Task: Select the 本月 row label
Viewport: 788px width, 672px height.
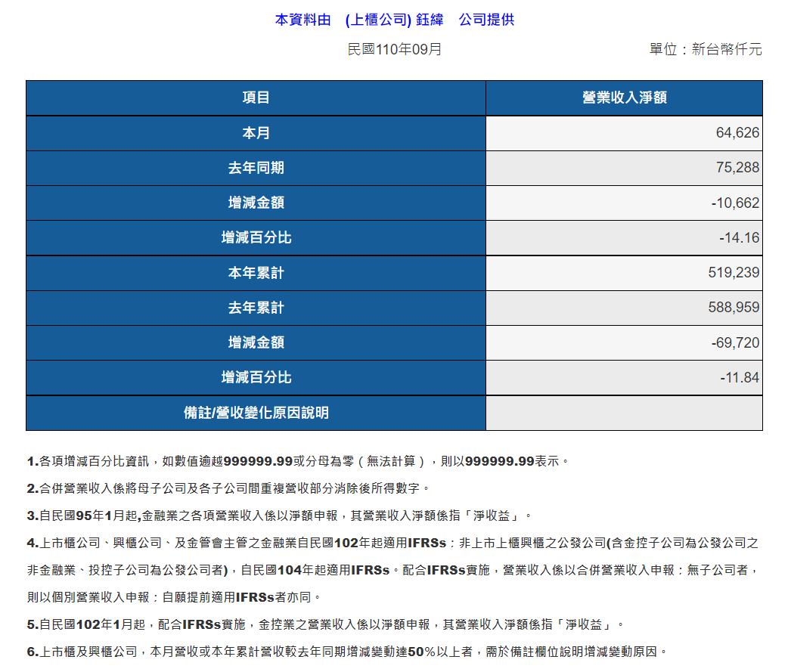Action: pos(256,133)
